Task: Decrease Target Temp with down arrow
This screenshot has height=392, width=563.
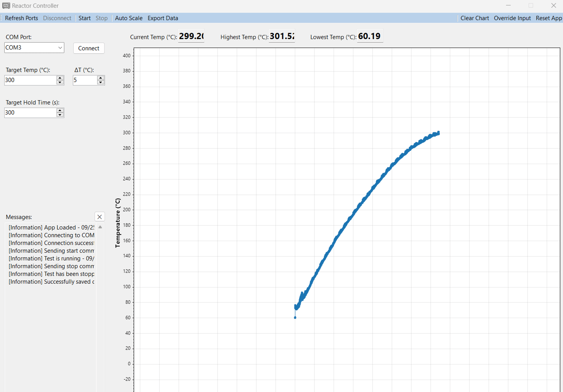Action: pyautogui.click(x=60, y=82)
